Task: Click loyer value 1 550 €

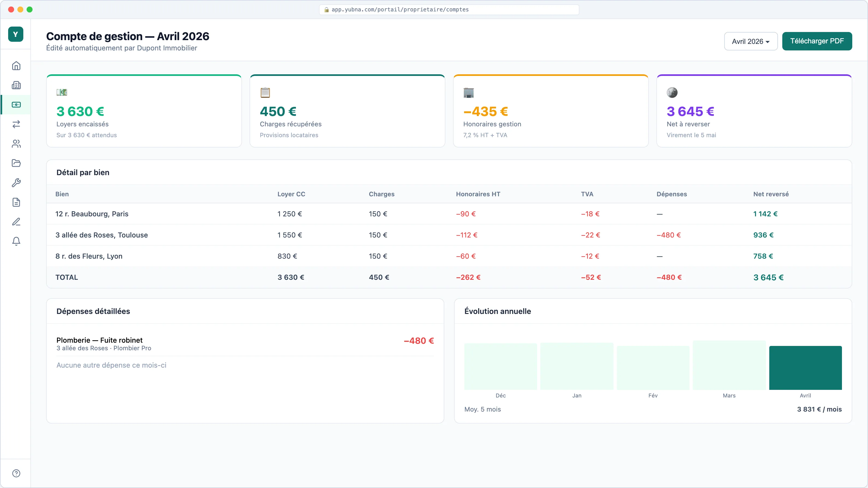Action: pos(289,235)
